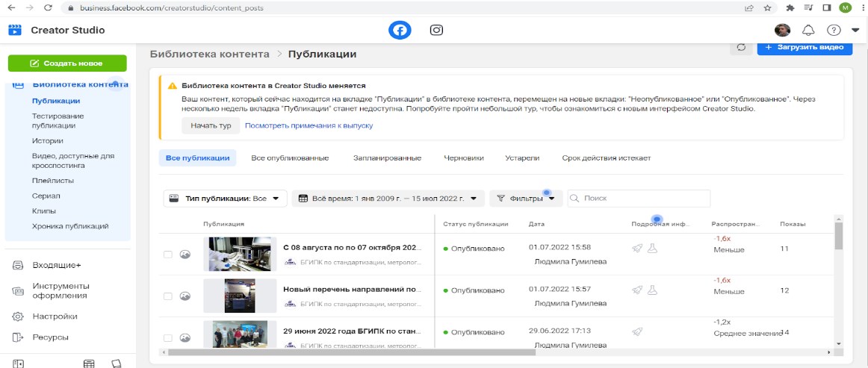The image size is (868, 368).
Task: Open the Фильтры dropdown
Action: pyautogui.click(x=526, y=199)
